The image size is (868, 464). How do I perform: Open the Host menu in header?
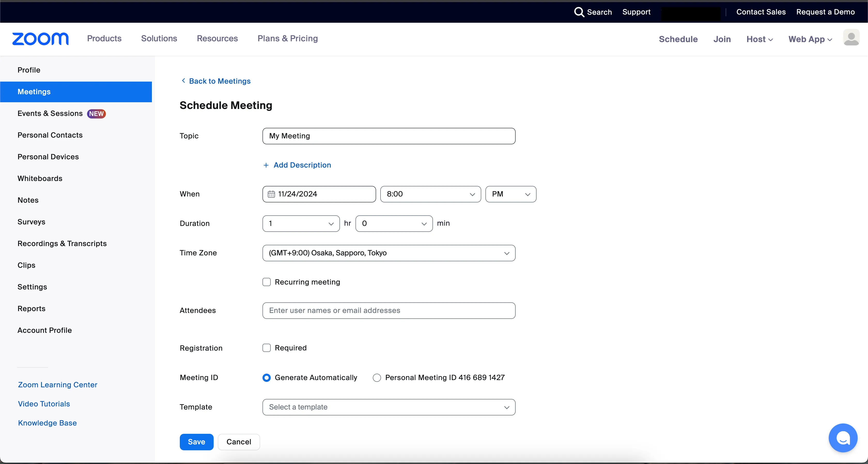[760, 40]
